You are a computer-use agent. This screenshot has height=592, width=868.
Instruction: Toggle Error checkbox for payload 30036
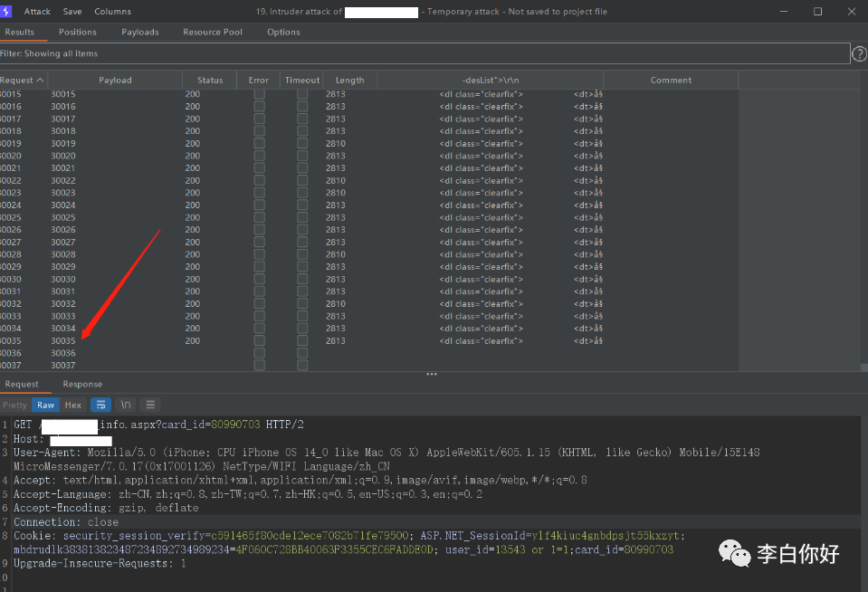tap(259, 353)
